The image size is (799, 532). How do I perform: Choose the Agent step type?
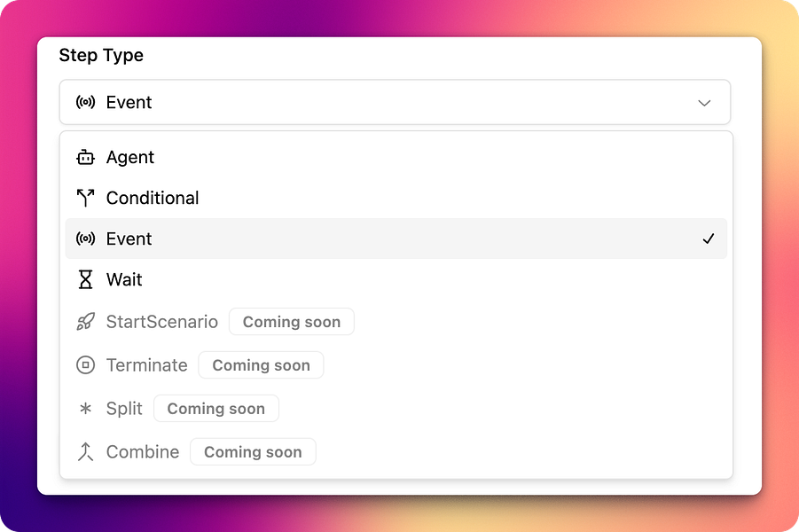(x=396, y=158)
